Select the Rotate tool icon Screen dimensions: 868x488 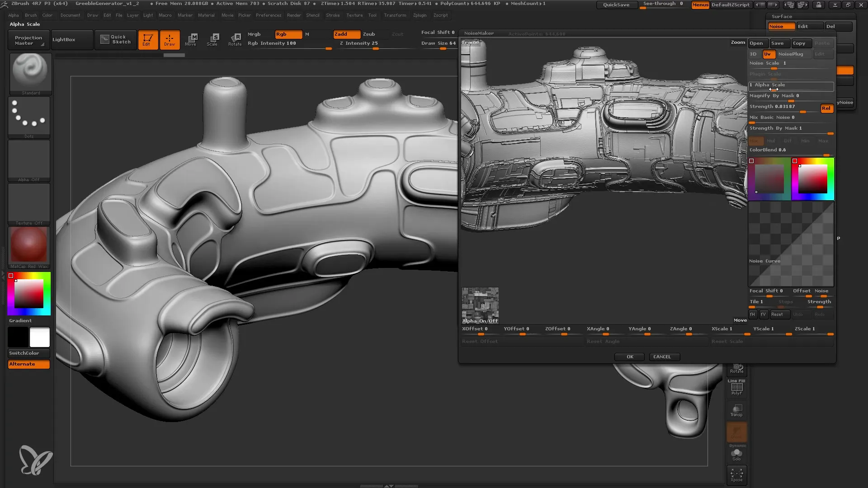pos(234,39)
